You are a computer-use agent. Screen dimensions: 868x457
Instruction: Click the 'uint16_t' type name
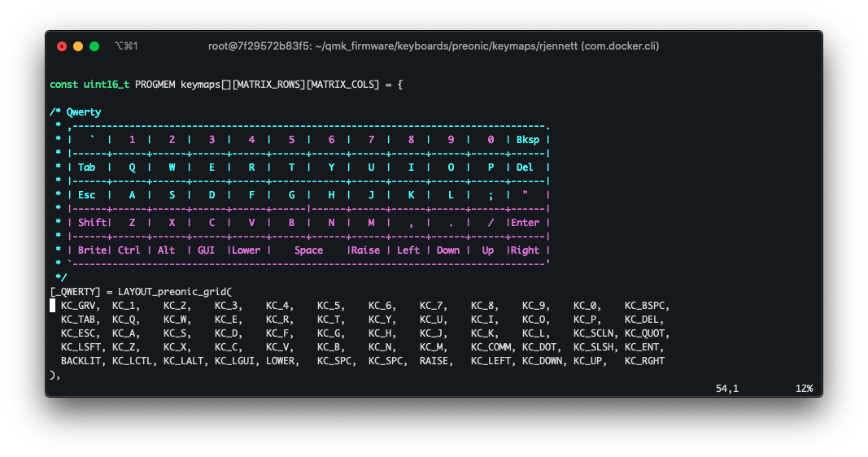click(107, 85)
